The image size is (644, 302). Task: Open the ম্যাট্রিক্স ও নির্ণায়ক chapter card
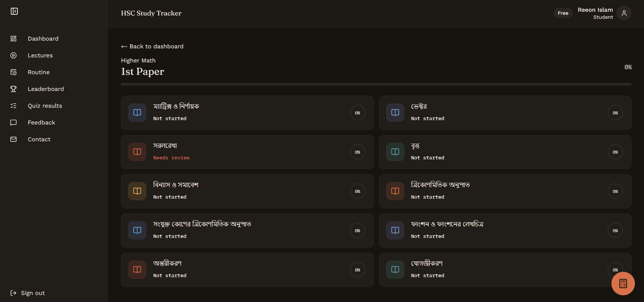click(247, 113)
